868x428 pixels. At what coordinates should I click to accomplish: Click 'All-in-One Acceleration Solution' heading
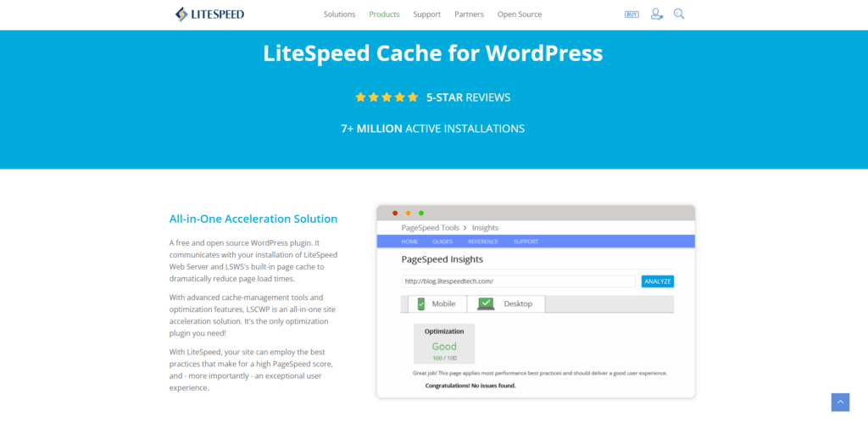253,219
